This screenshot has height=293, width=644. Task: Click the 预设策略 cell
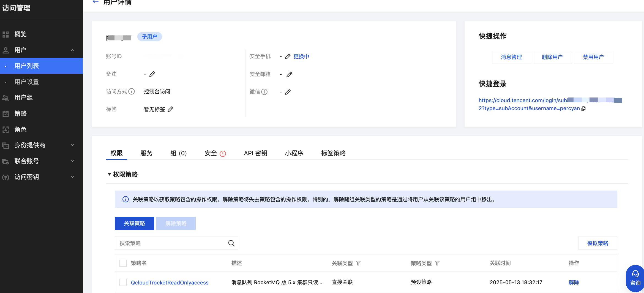tap(421, 282)
